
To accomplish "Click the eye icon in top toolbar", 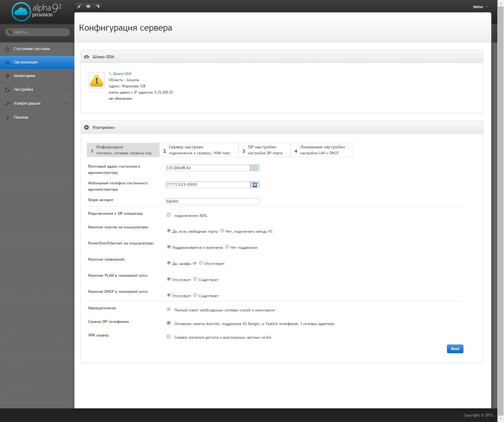I will [x=88, y=7].
